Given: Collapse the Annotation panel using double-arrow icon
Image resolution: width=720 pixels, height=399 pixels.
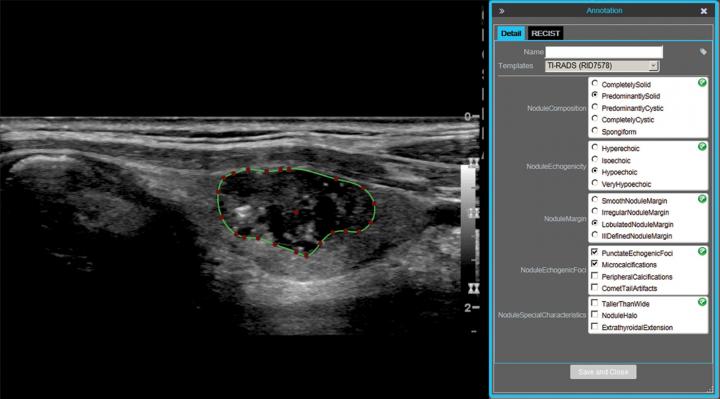Looking at the screenshot, I should tap(501, 11).
